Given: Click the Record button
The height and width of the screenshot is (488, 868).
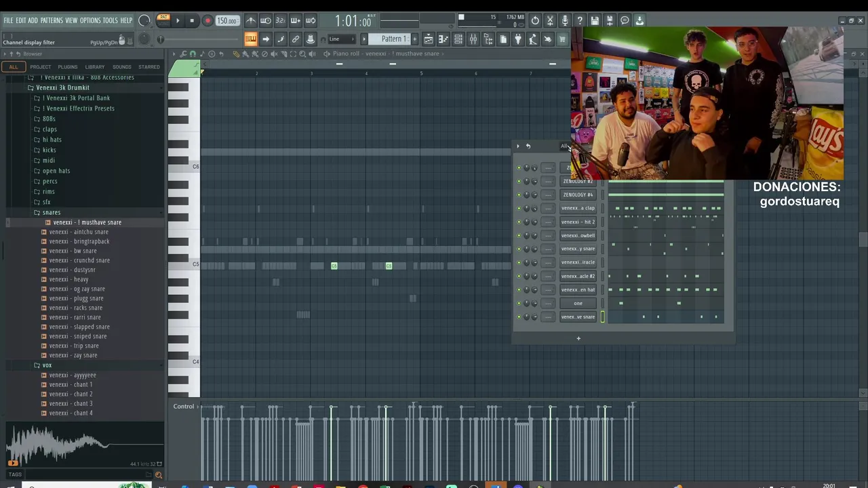Looking at the screenshot, I should click(208, 21).
